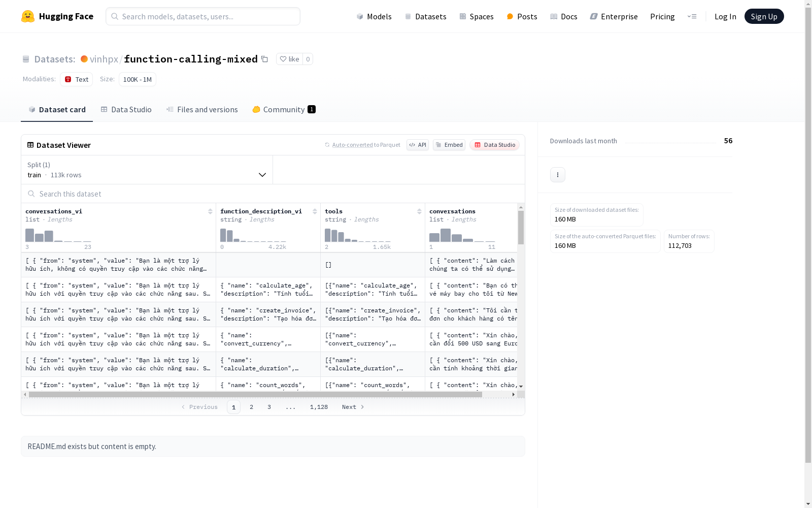
Task: Select the calculate_age function description cell
Action: coord(268,290)
